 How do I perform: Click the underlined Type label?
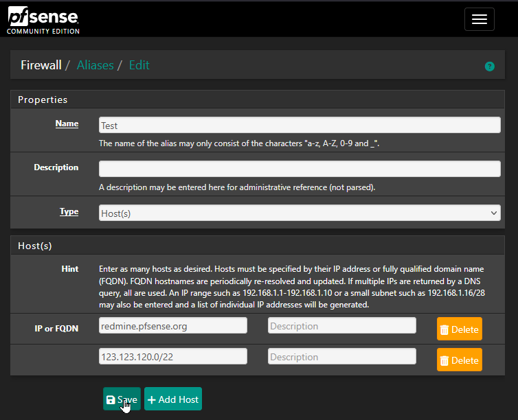pos(69,212)
